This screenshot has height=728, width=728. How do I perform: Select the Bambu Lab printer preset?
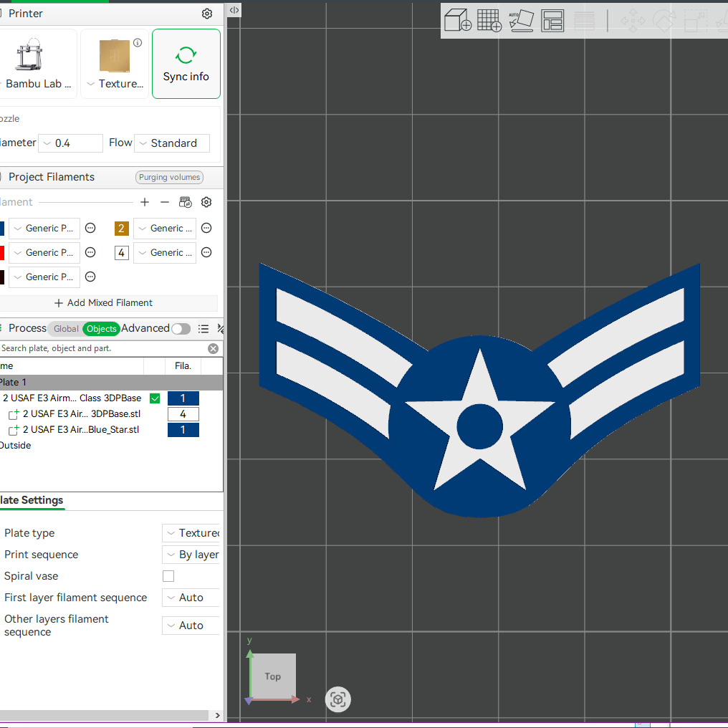(37, 64)
